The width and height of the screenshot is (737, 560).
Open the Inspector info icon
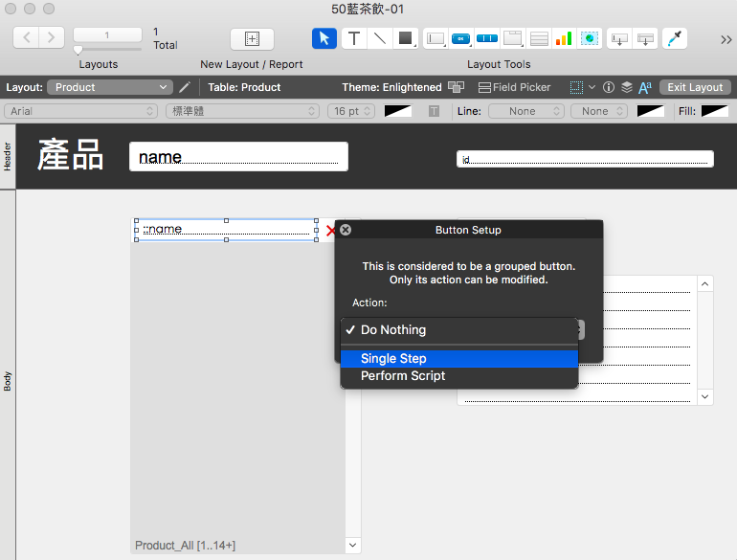click(x=609, y=87)
